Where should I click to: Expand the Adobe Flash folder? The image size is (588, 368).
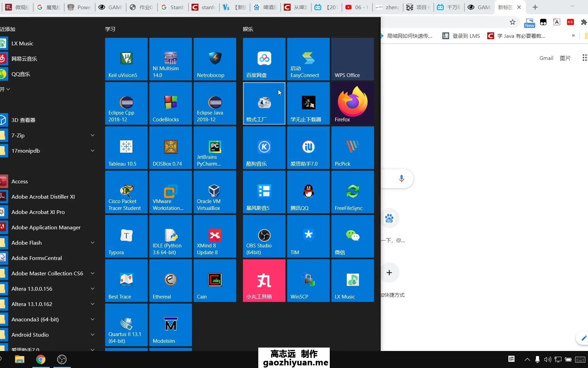coord(49,243)
